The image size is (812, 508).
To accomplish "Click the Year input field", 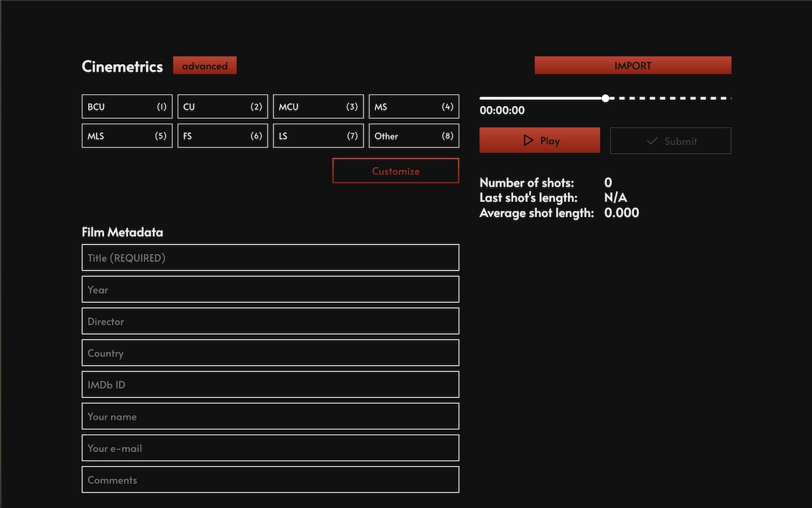I will coord(270,289).
